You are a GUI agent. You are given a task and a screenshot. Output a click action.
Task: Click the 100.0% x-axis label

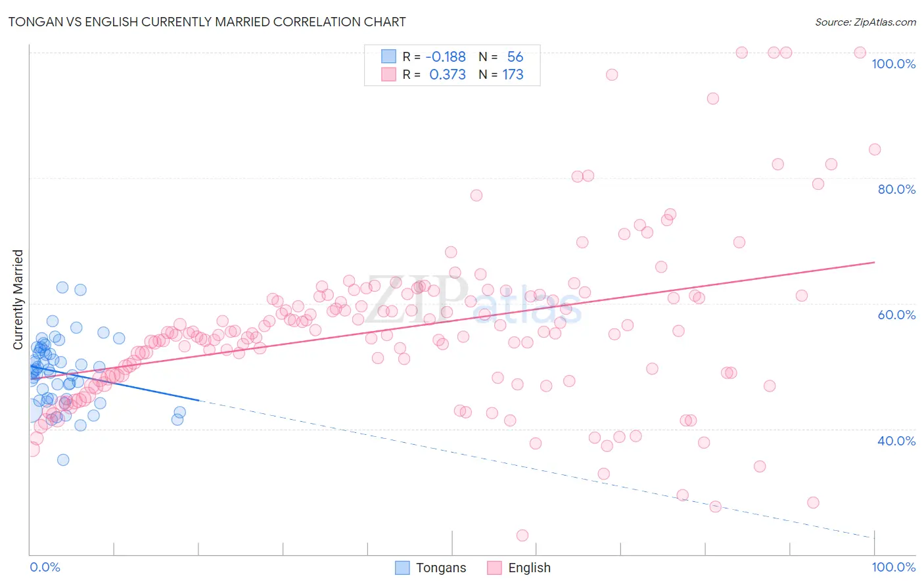click(894, 567)
